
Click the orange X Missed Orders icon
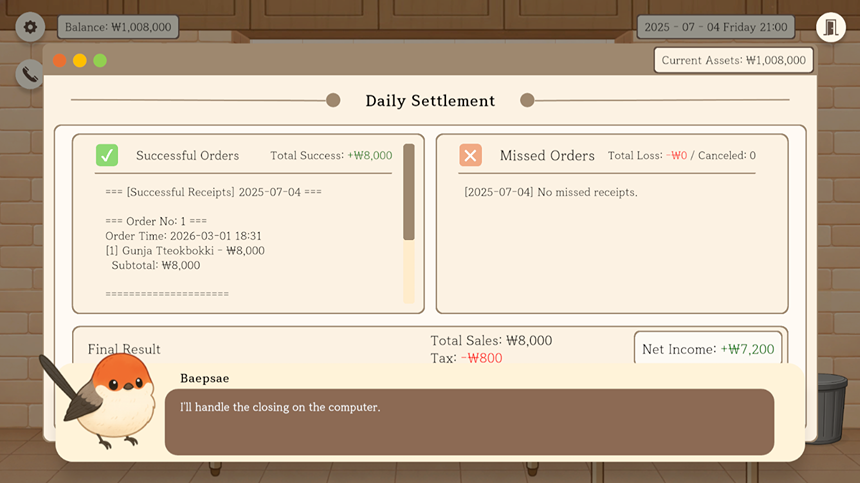[471, 155]
